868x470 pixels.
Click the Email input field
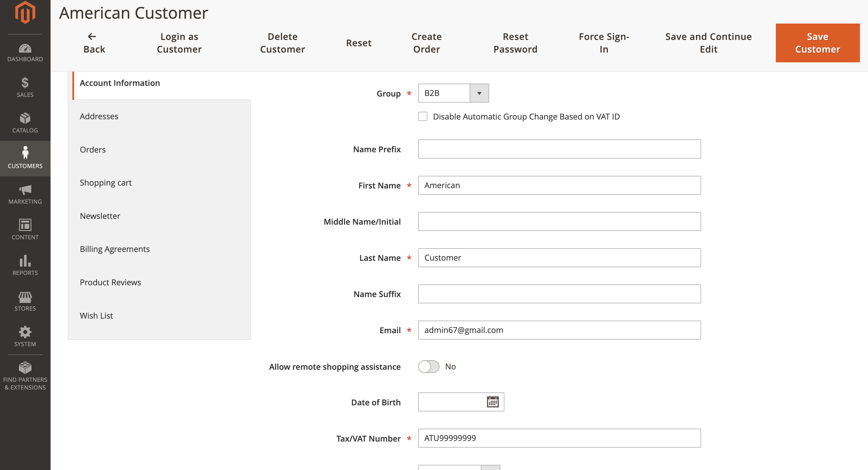559,330
